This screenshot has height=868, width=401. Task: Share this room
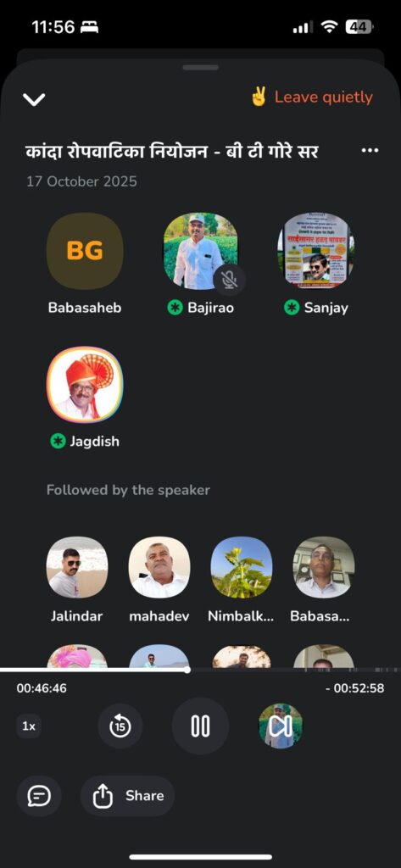(127, 796)
